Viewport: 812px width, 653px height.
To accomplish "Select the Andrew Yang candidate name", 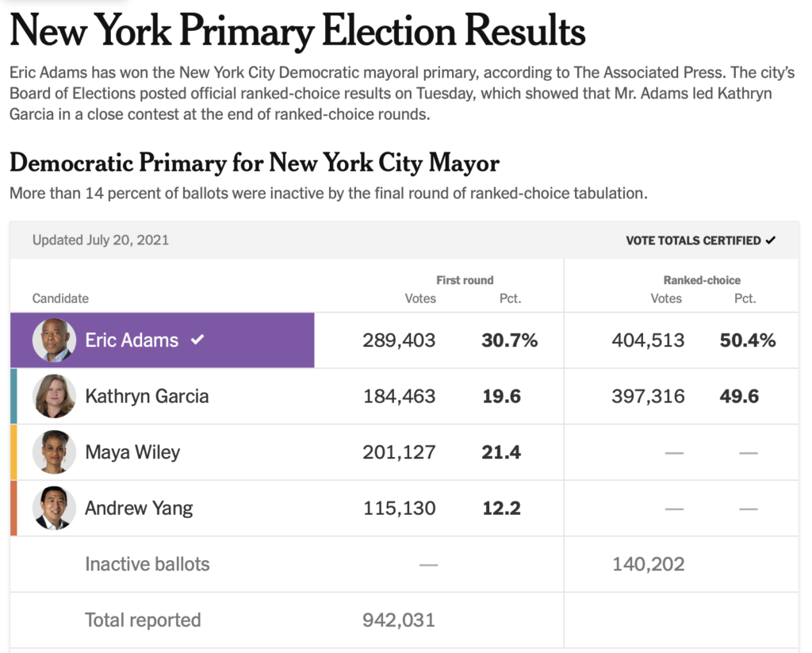I will tap(139, 508).
